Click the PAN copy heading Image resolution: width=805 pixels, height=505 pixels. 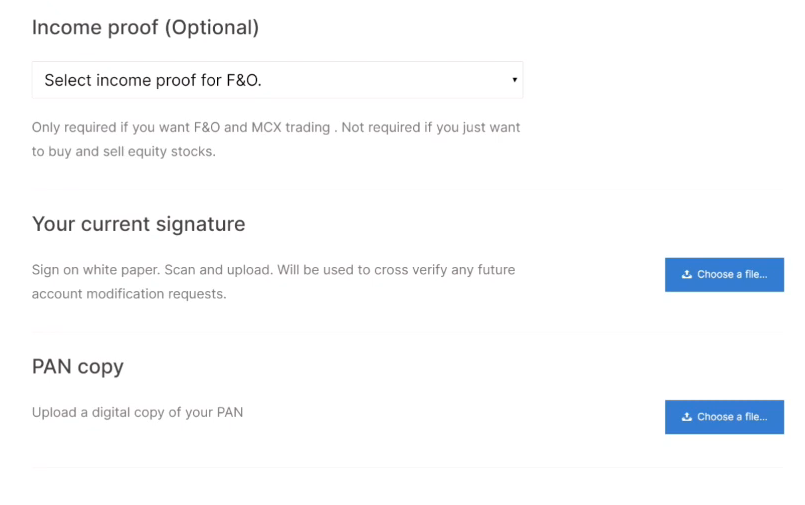point(78,367)
